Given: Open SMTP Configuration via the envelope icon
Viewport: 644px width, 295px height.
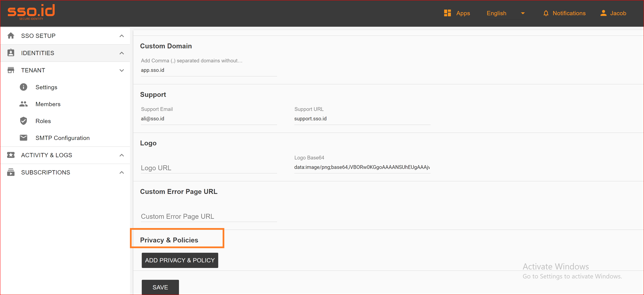Looking at the screenshot, I should click(x=23, y=138).
